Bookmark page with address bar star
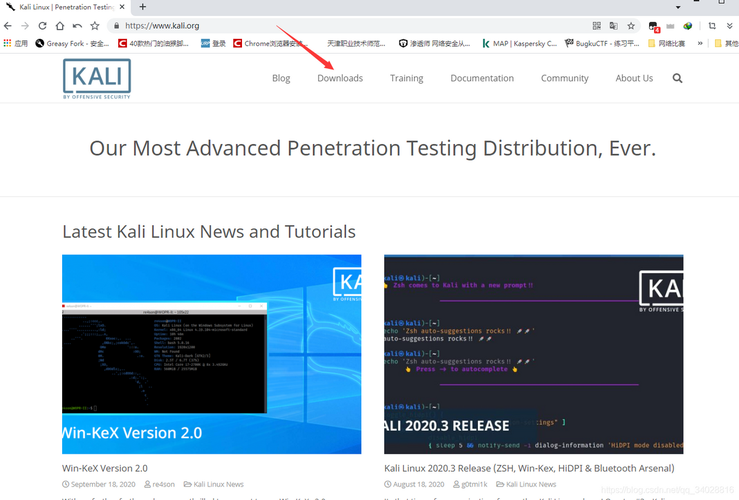739x500 pixels. click(x=631, y=26)
